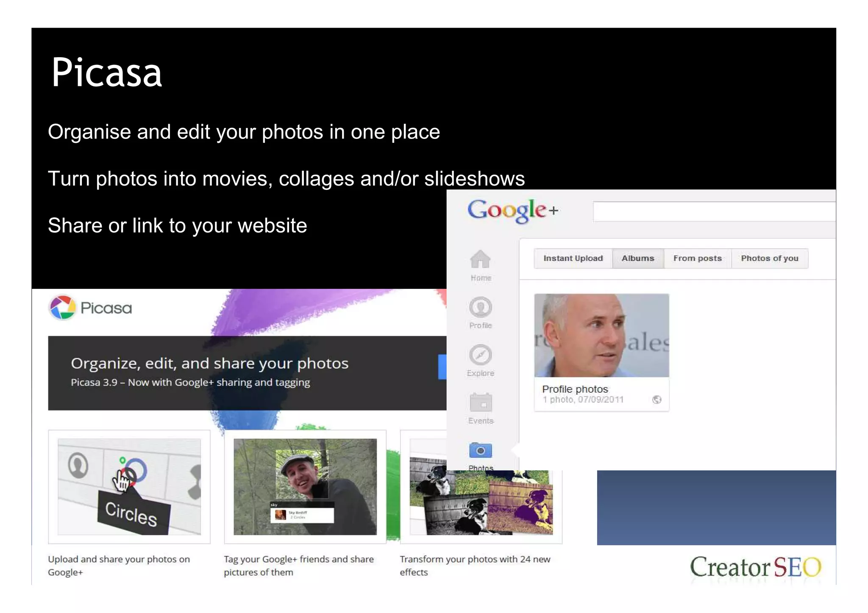The height and width of the screenshot is (613, 868).
Task: Open the Profile icon in Google+ sidebar
Action: click(480, 307)
